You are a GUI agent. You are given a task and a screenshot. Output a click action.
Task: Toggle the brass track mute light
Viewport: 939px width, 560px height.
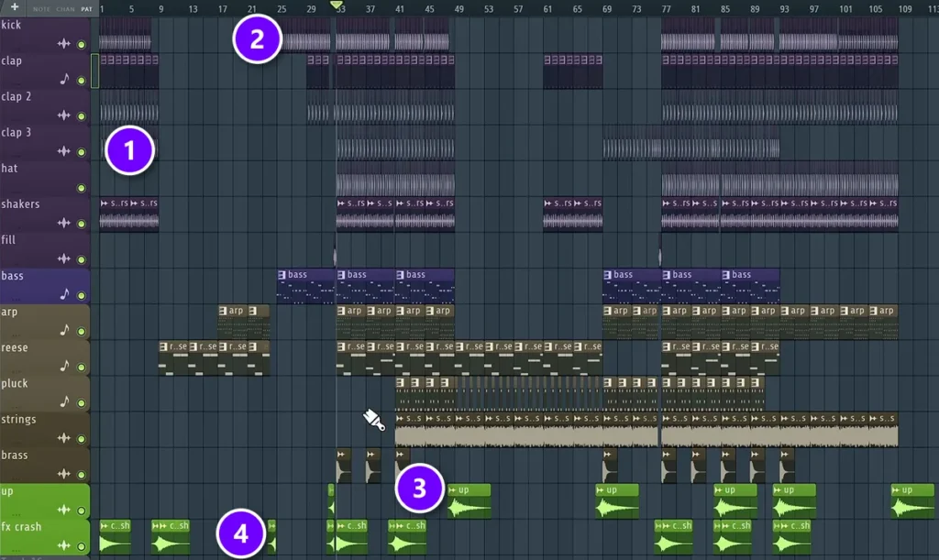point(82,475)
